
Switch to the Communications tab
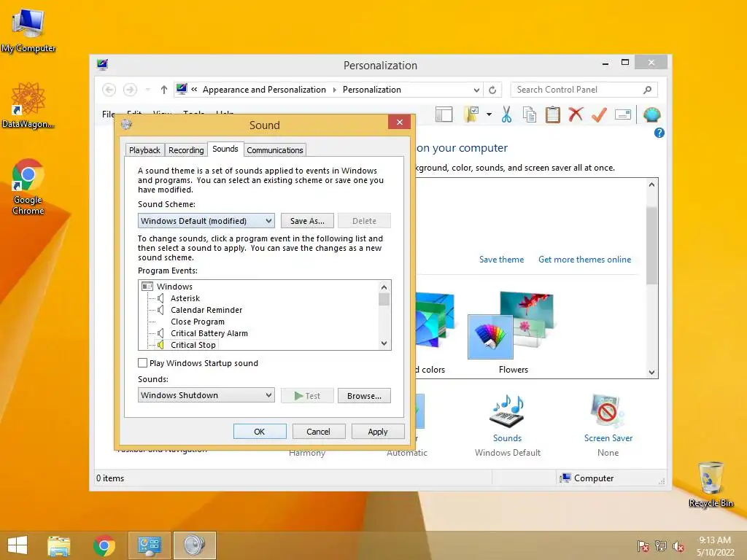275,150
